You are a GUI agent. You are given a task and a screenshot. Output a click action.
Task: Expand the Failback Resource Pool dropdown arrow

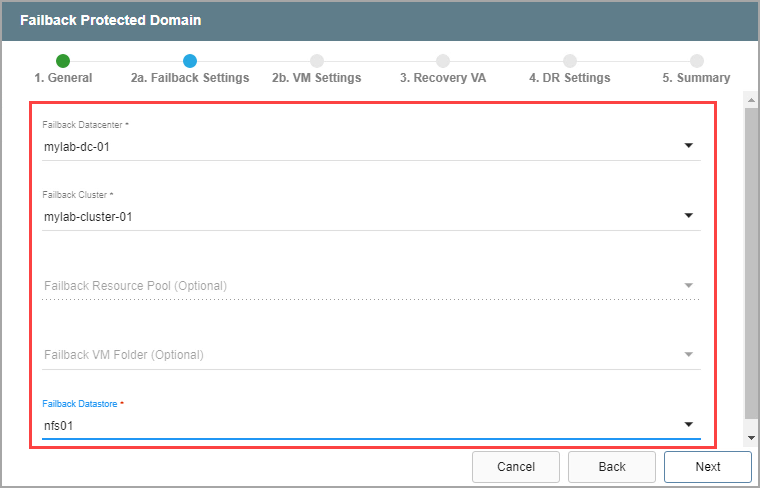(688, 286)
